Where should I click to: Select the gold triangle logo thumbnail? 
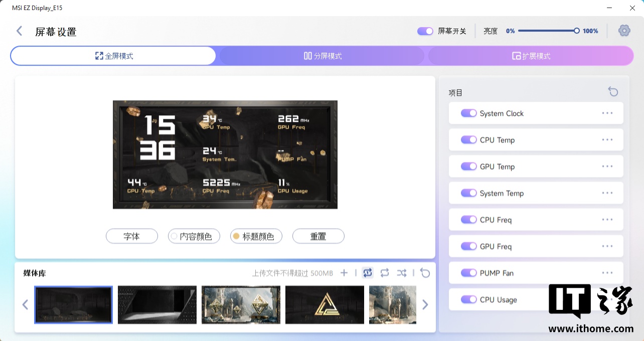325,304
